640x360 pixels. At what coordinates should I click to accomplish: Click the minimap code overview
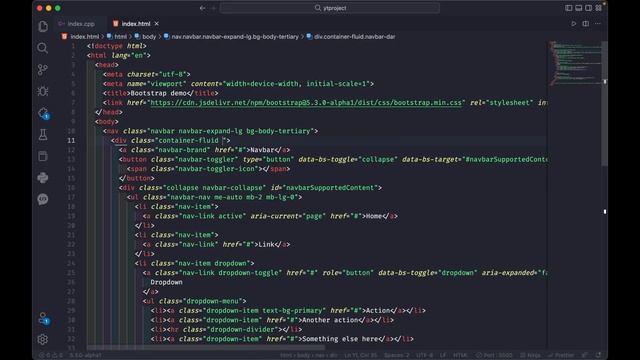pos(575,62)
